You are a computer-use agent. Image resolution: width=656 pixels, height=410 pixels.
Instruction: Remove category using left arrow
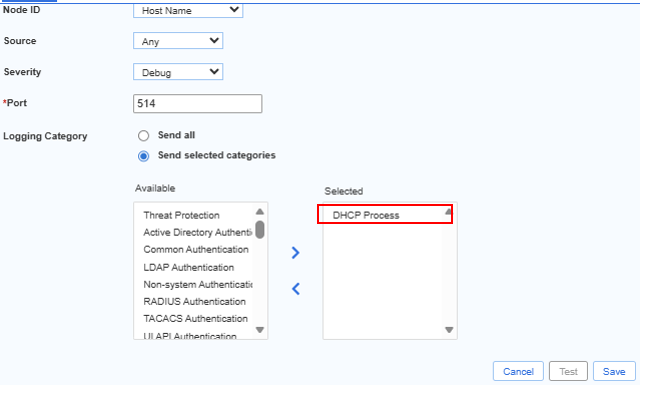click(295, 289)
